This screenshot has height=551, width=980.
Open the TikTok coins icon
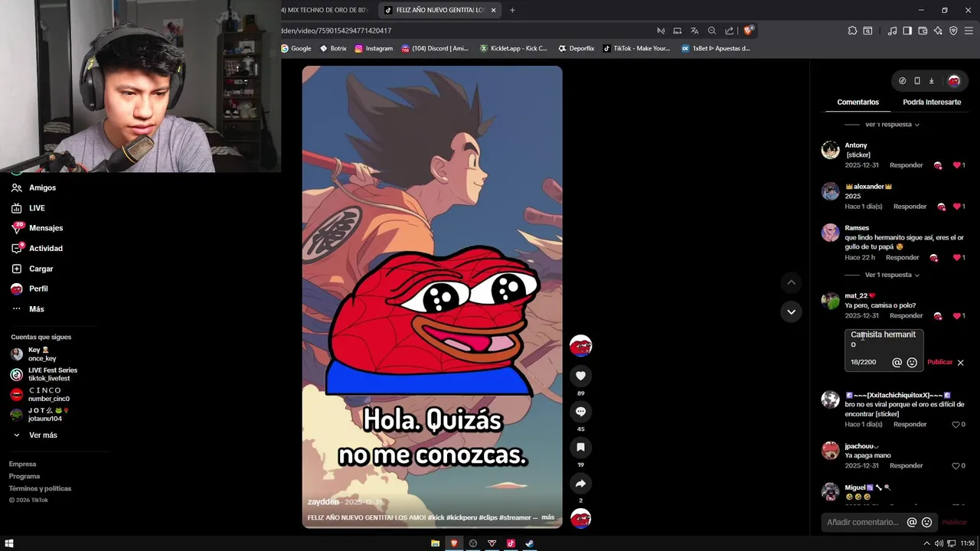902,80
